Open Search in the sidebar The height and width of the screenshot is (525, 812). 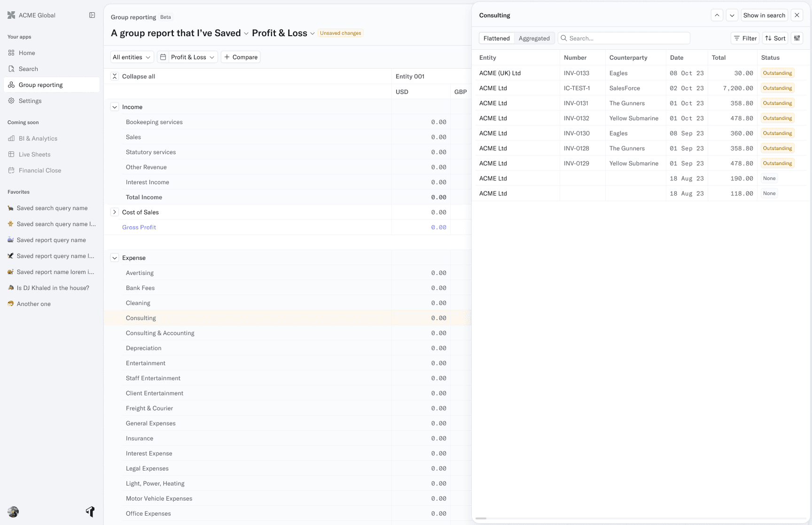point(28,69)
